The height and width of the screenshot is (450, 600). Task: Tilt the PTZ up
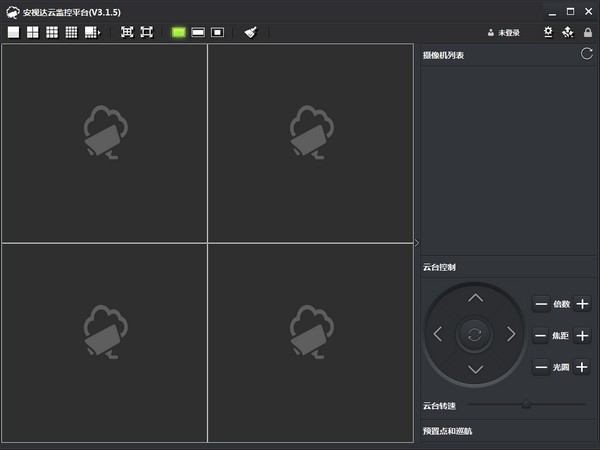(x=475, y=298)
